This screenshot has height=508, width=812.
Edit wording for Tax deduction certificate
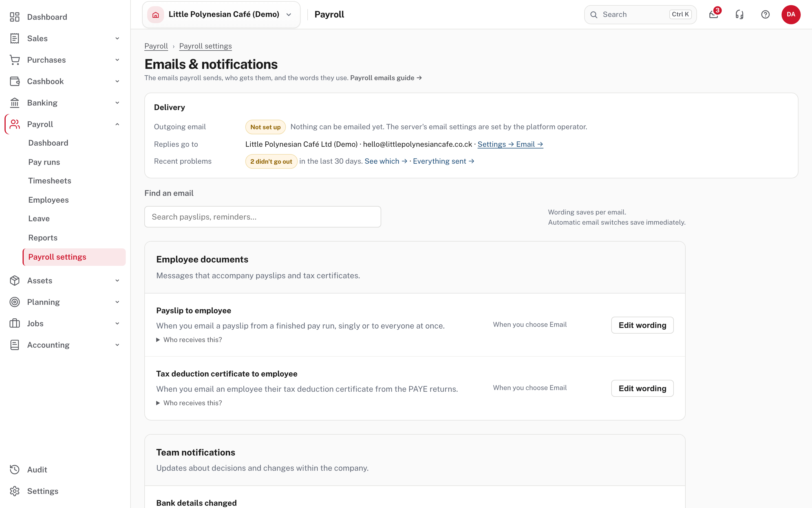642,388
